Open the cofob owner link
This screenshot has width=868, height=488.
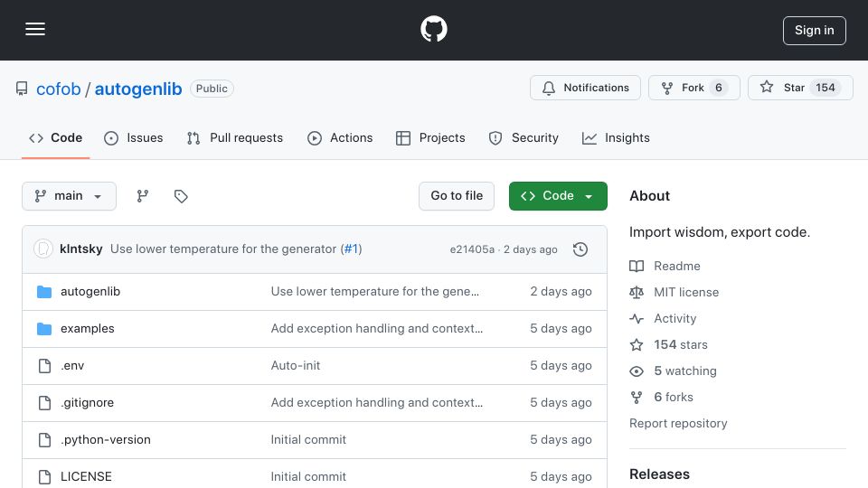coord(58,89)
